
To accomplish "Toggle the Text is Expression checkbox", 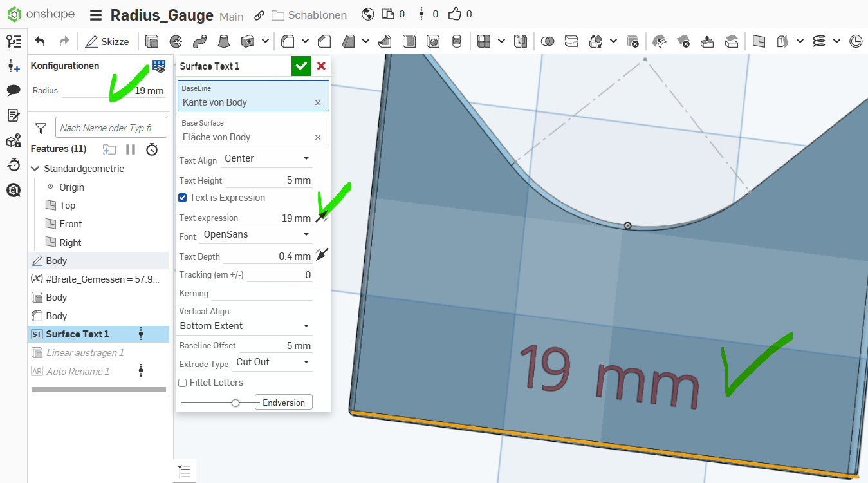I will point(183,198).
